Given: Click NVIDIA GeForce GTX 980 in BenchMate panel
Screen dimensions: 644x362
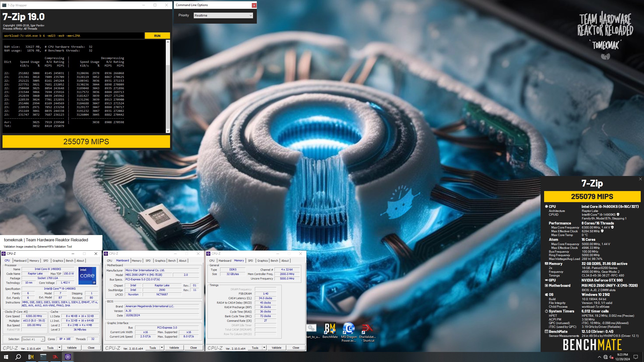Looking at the screenshot, I should pyautogui.click(x=602, y=280).
